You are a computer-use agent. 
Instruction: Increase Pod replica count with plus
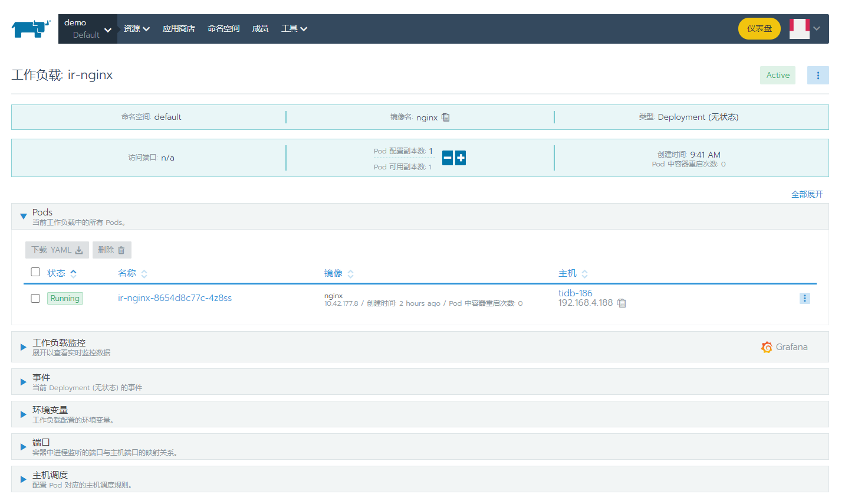pyautogui.click(x=461, y=158)
